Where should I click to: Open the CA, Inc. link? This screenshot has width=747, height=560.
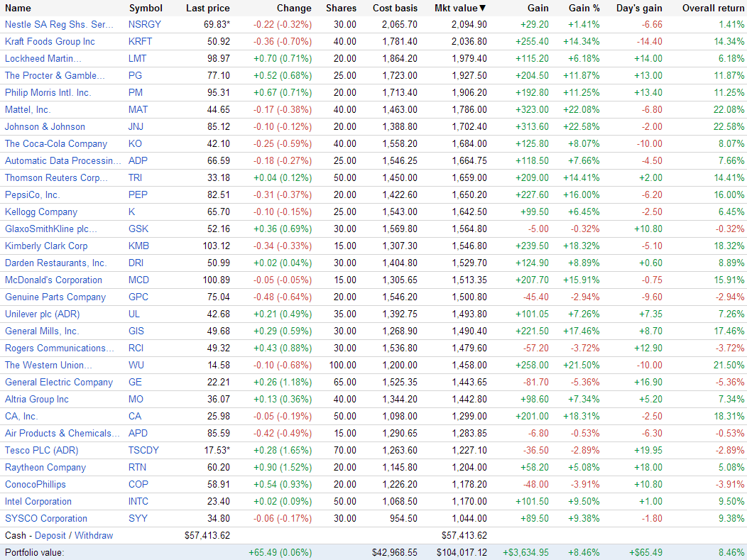click(x=21, y=416)
